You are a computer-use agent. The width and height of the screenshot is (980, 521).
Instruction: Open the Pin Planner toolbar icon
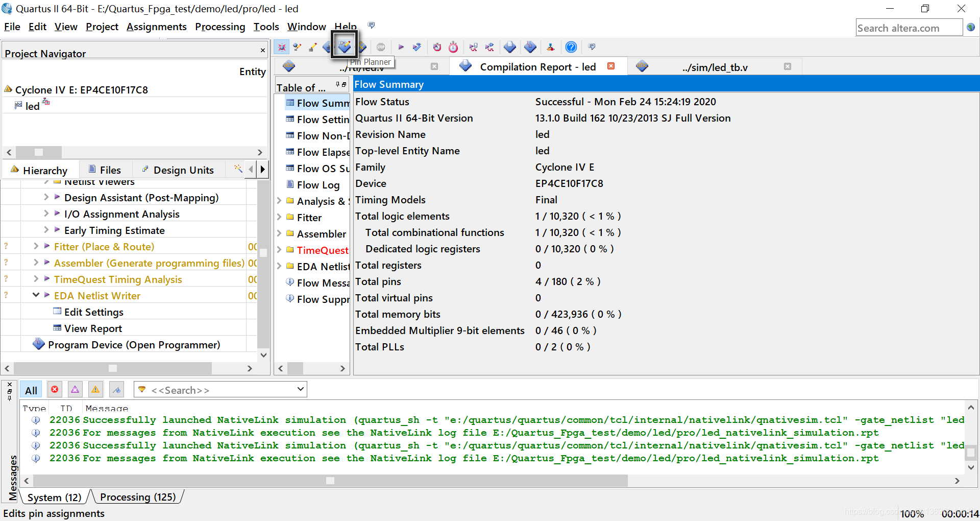(345, 46)
